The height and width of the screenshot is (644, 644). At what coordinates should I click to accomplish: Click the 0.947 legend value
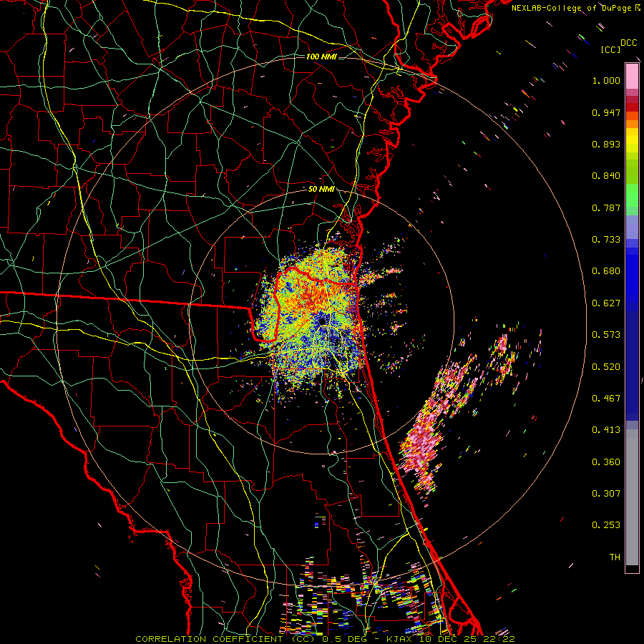coord(606,112)
